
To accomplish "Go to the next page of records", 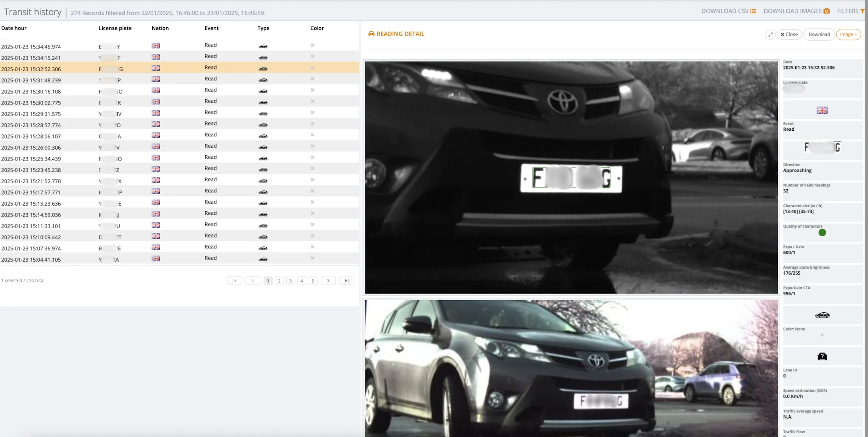I will pyautogui.click(x=328, y=281).
